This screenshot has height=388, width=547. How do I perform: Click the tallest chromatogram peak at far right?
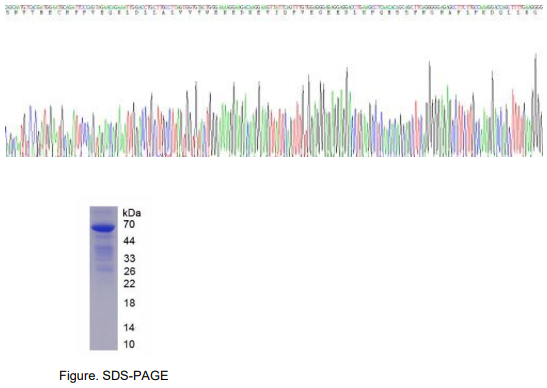tap(536, 105)
